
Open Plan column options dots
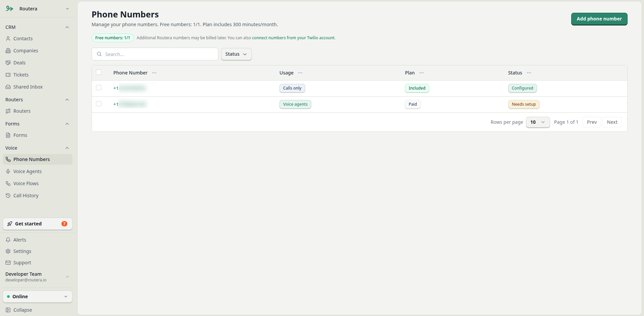(422, 73)
